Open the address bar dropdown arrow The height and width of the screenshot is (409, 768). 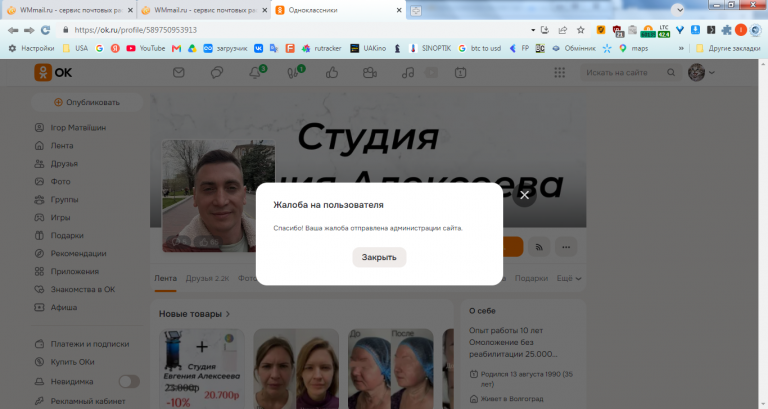click(x=533, y=30)
